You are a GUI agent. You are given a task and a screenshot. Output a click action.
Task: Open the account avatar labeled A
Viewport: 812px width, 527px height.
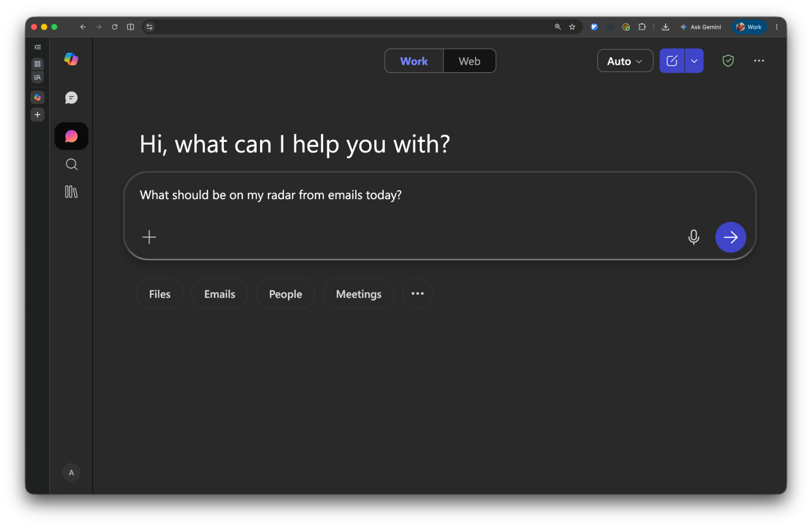point(71,472)
